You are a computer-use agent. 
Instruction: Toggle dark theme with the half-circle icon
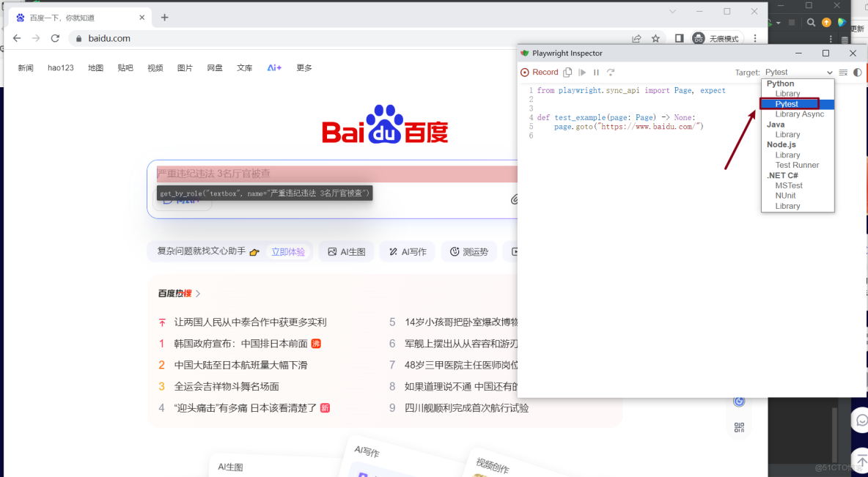857,72
